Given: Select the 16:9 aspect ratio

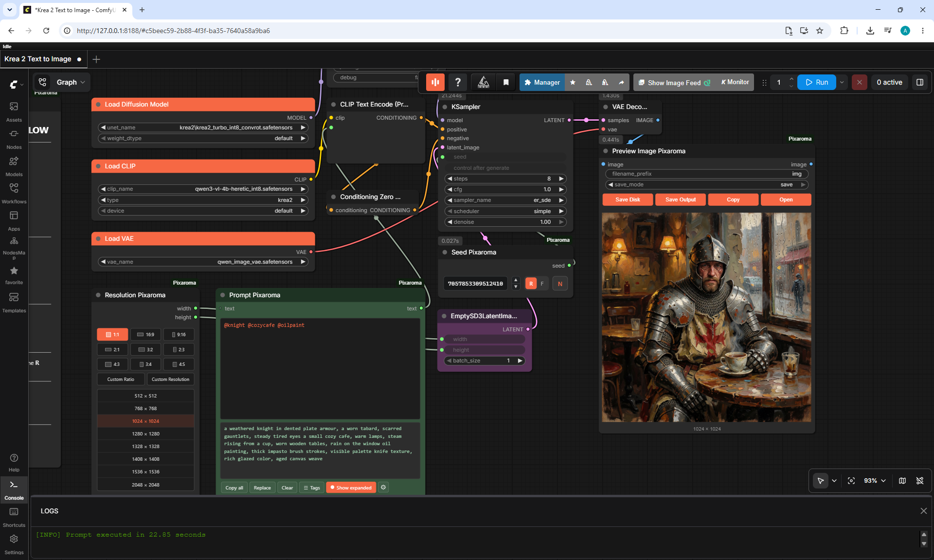Looking at the screenshot, I should pos(145,334).
